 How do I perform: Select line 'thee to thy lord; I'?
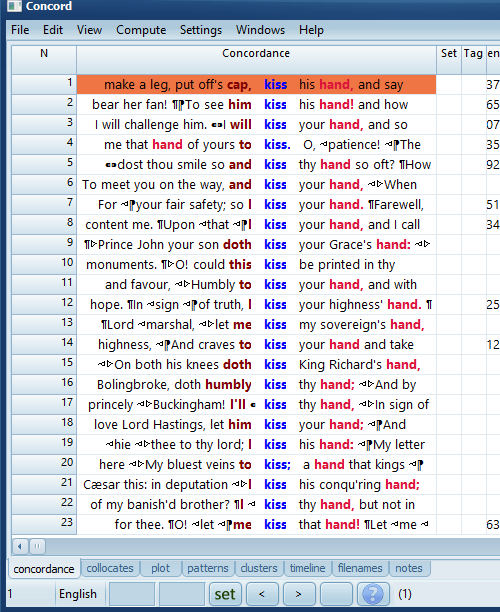tap(256, 445)
